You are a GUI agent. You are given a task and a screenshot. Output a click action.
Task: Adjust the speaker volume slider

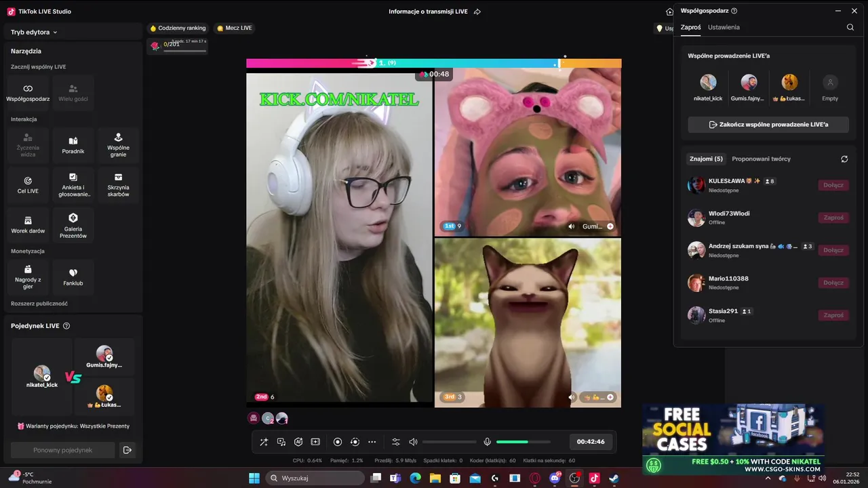pos(449,442)
